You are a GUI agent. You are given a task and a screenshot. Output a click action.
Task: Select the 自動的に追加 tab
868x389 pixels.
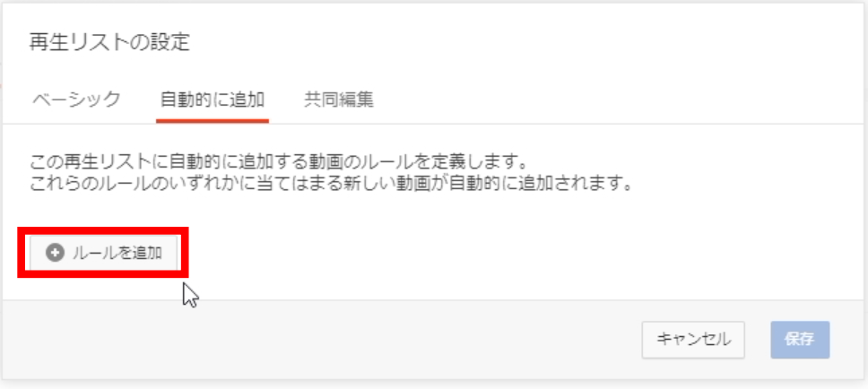(x=212, y=99)
